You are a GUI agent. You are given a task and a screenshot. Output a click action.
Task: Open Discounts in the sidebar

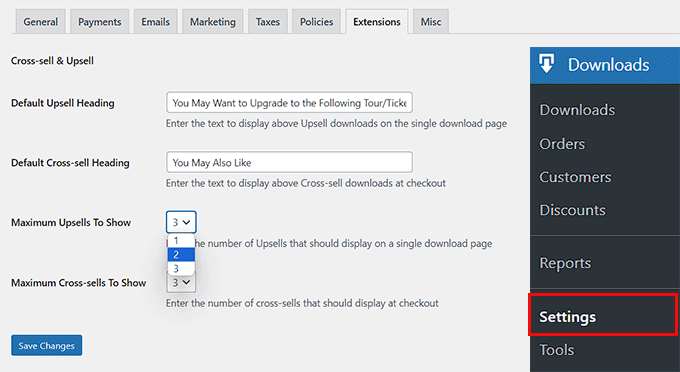tap(572, 210)
